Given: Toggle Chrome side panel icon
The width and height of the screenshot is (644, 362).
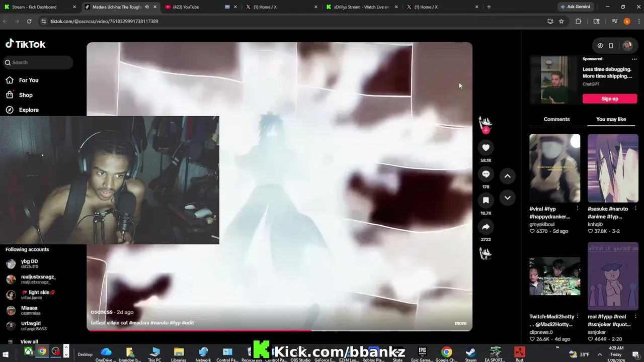Looking at the screenshot, I should coord(596,21).
